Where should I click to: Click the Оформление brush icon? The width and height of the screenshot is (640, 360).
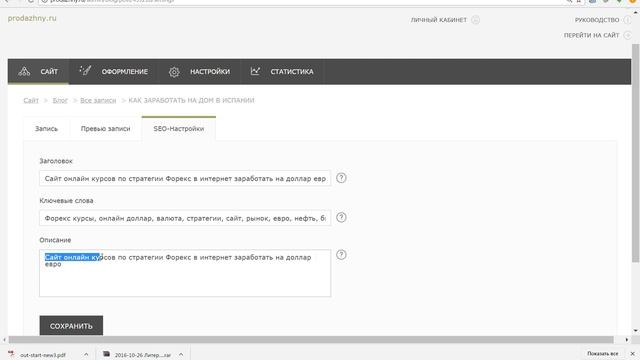pos(85,71)
